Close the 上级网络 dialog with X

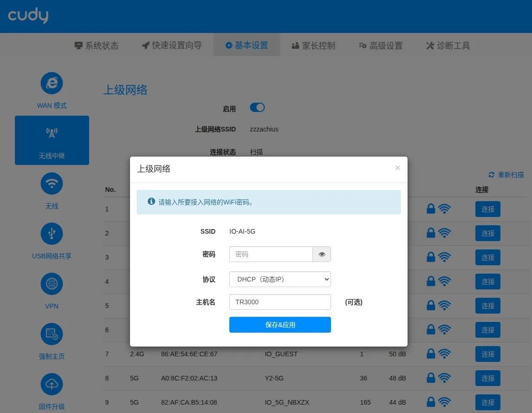(397, 168)
